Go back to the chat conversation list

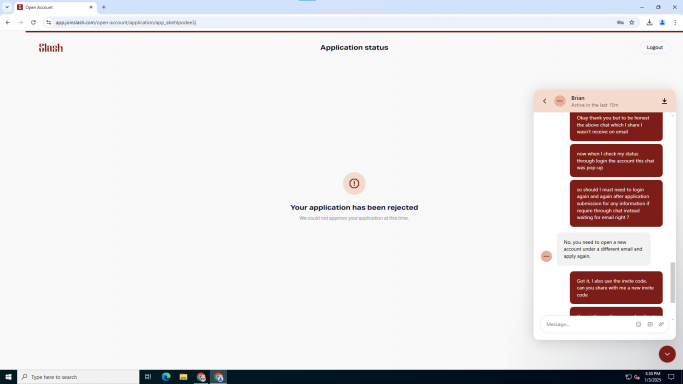[544, 101]
